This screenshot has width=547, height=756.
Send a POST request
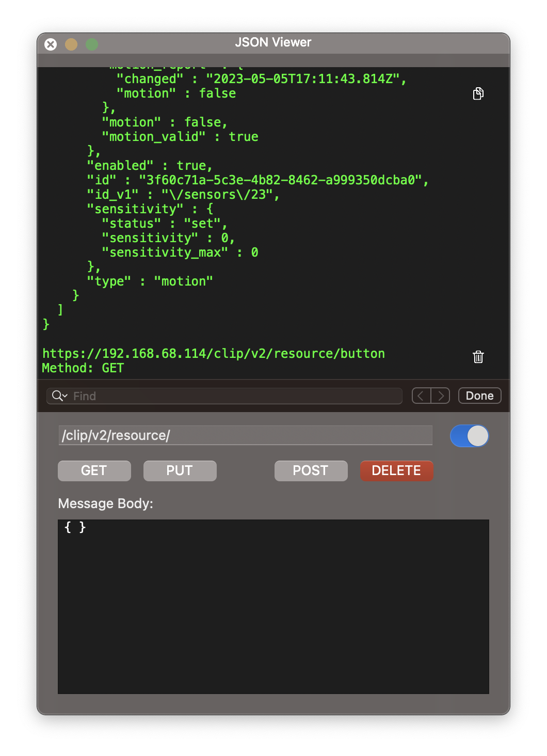click(x=311, y=471)
